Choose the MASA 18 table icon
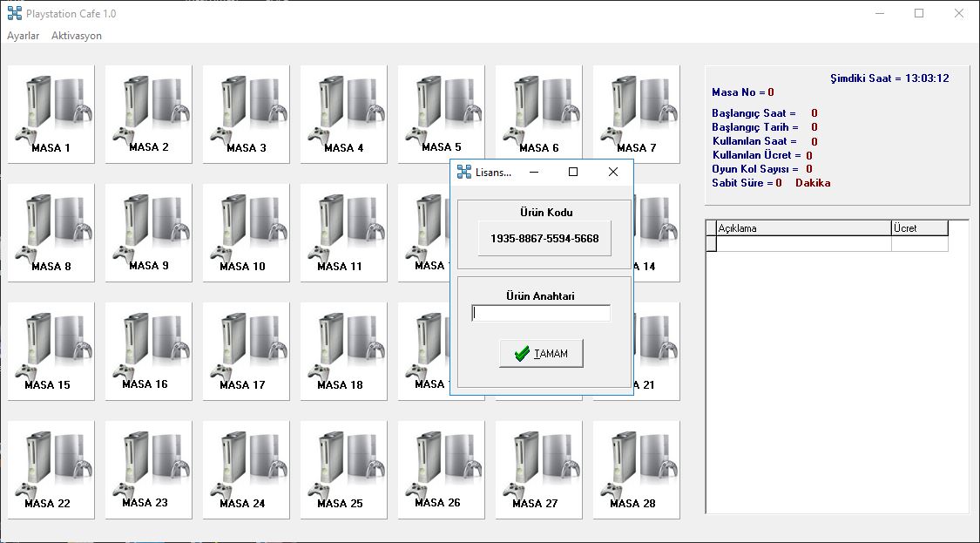980x543 pixels. (x=344, y=351)
